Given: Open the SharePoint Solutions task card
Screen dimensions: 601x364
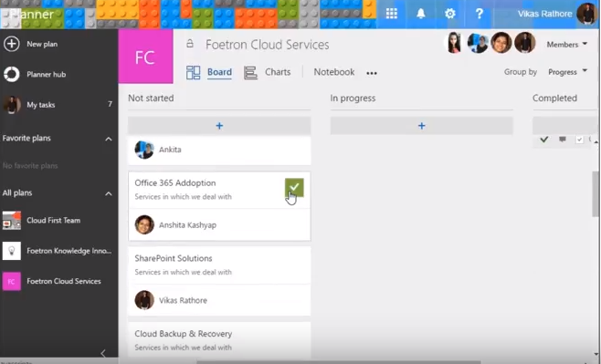Looking at the screenshot, I should pos(219,281).
